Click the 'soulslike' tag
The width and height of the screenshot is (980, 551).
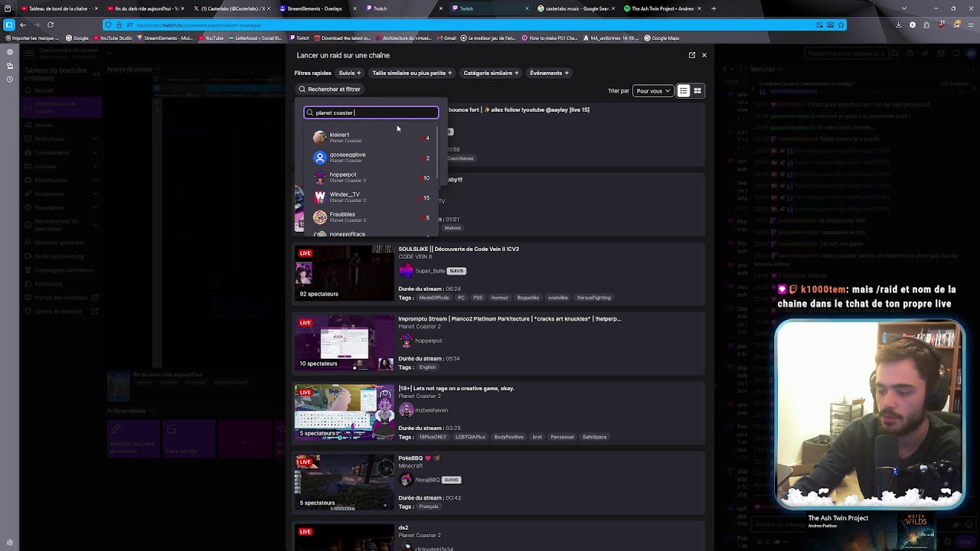(558, 298)
